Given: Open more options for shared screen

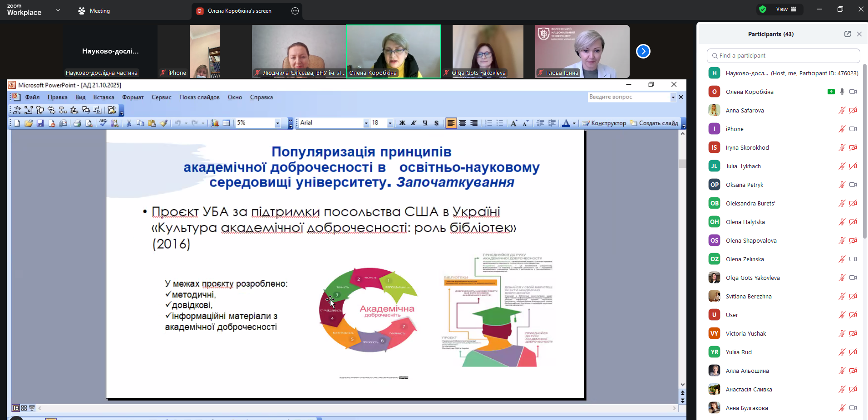Looking at the screenshot, I should [x=295, y=11].
